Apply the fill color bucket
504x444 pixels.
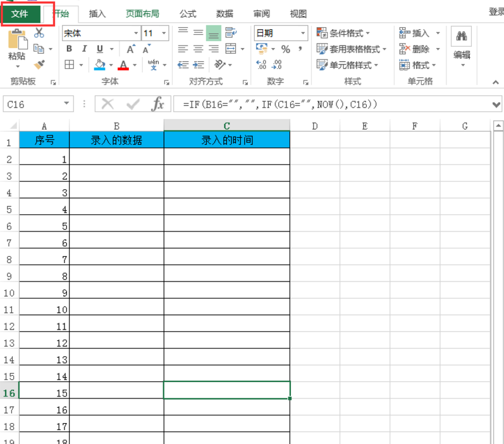pyautogui.click(x=100, y=65)
